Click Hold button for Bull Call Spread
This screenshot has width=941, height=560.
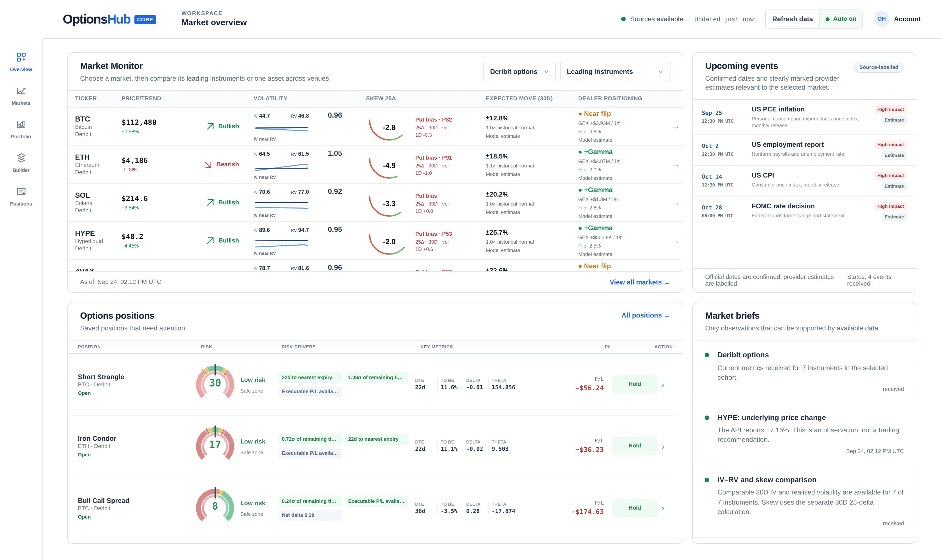[634, 508]
